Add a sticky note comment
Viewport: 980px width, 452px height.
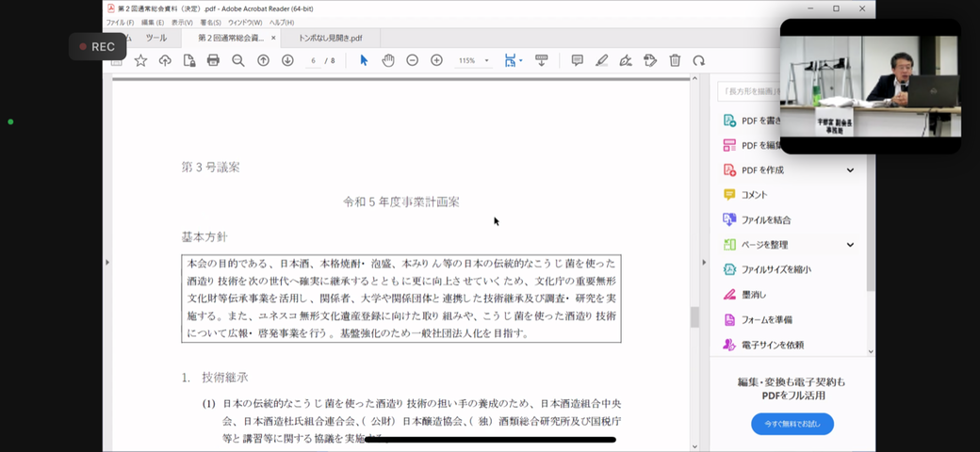pyautogui.click(x=578, y=60)
